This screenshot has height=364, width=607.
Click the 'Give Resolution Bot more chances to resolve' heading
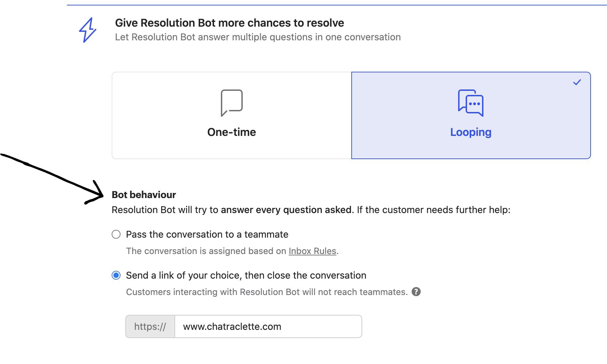tap(229, 23)
